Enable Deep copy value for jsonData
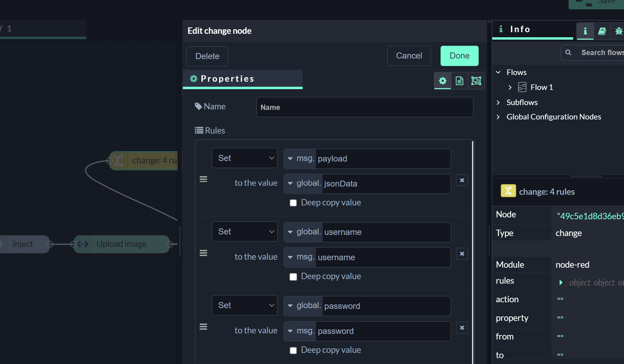The image size is (624, 364). [x=293, y=203]
